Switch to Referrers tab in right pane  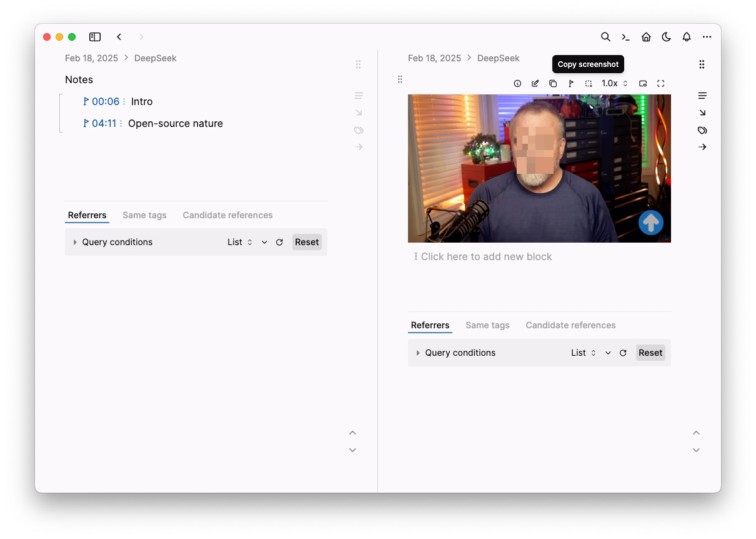(x=430, y=325)
